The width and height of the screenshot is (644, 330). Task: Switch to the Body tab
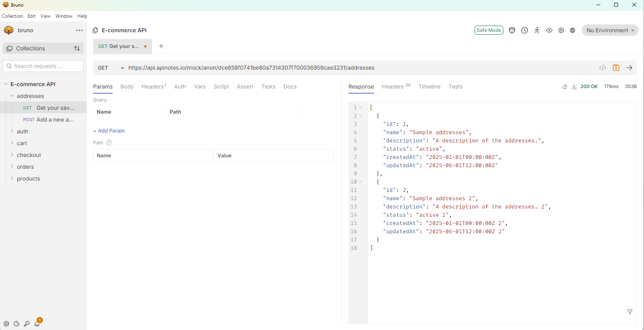pos(127,87)
